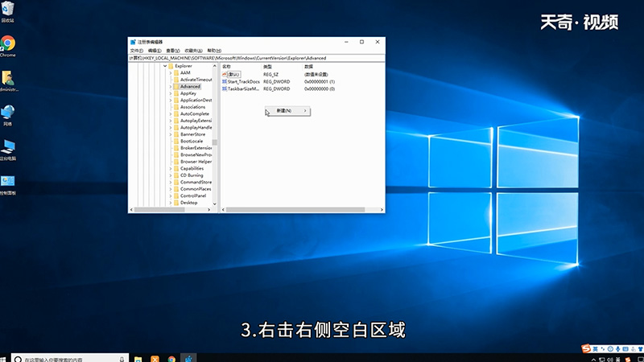
Task: Select the Start_TrackDocs value name
Action: (x=244, y=82)
